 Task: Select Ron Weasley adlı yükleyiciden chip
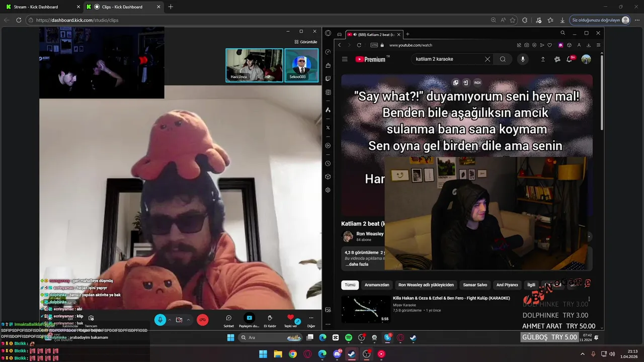[x=426, y=285]
